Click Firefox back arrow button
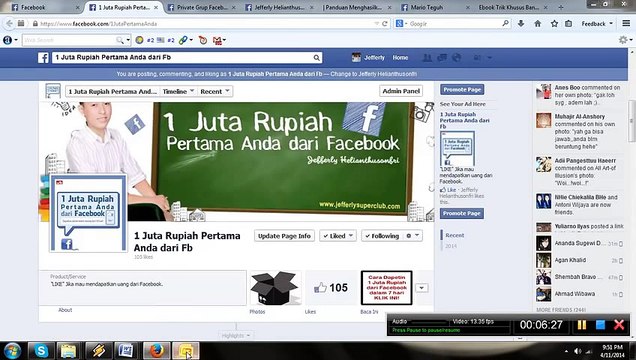 tap(9, 24)
